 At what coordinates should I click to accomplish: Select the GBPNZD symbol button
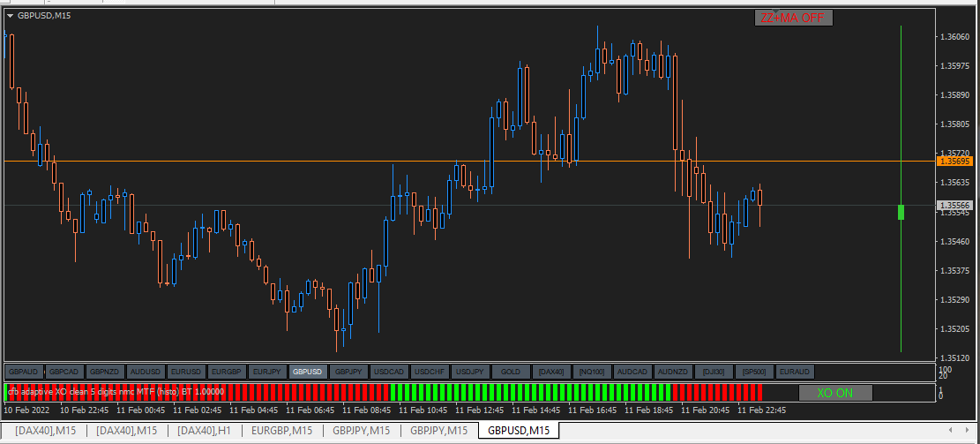coord(104,372)
